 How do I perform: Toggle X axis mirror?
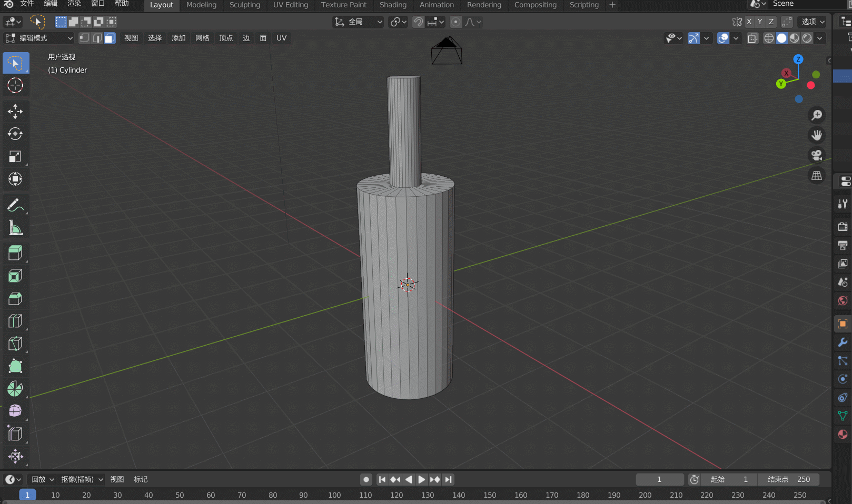point(749,22)
